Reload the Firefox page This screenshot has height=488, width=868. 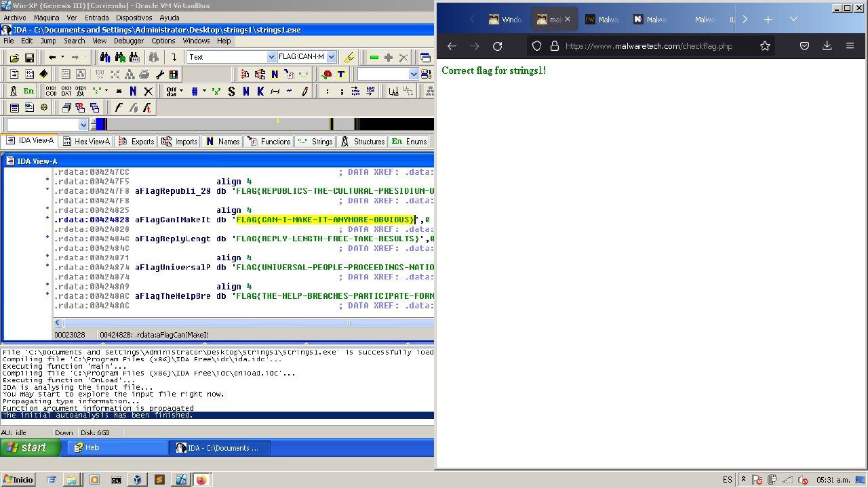[x=497, y=46]
